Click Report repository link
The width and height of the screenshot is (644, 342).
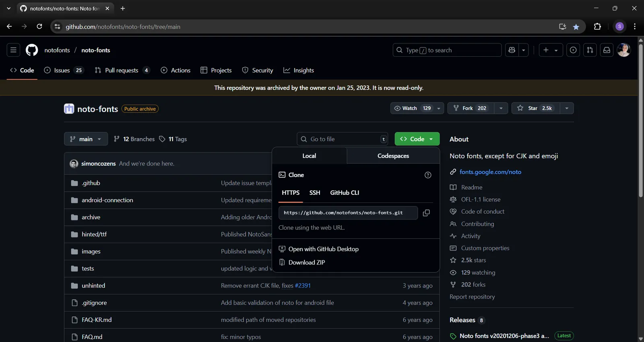[x=472, y=297]
